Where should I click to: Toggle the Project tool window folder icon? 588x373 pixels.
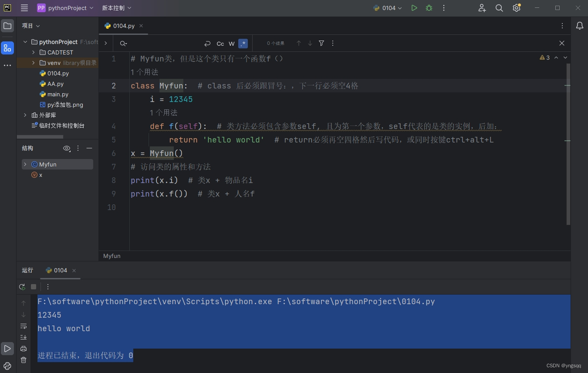click(7, 26)
